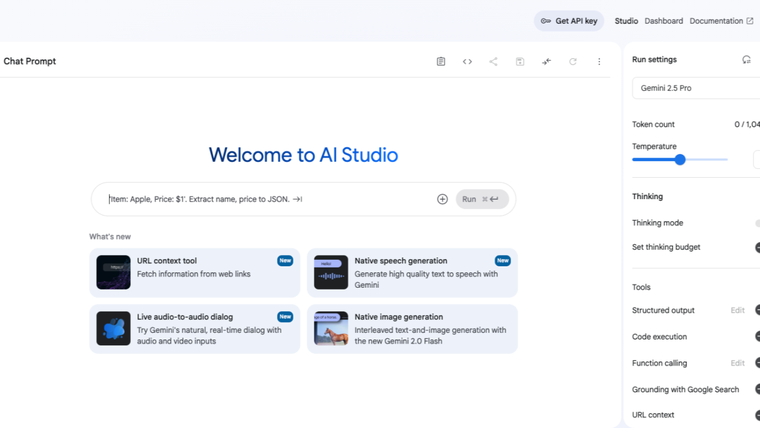Click the Native speech generation thumbnail
The width and height of the screenshot is (760, 428).
tap(331, 272)
